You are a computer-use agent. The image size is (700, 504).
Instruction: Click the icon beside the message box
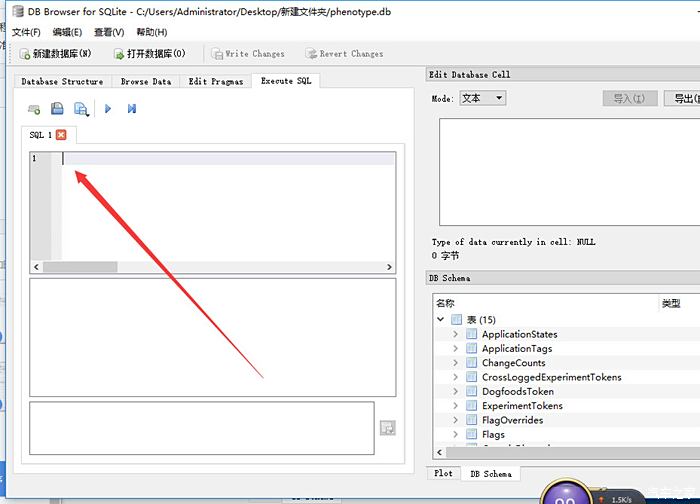click(388, 428)
